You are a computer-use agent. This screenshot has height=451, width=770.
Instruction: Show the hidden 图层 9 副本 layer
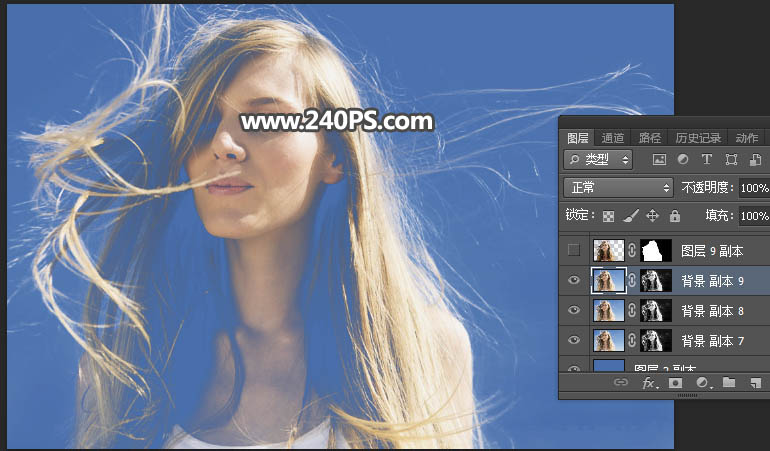pos(574,250)
